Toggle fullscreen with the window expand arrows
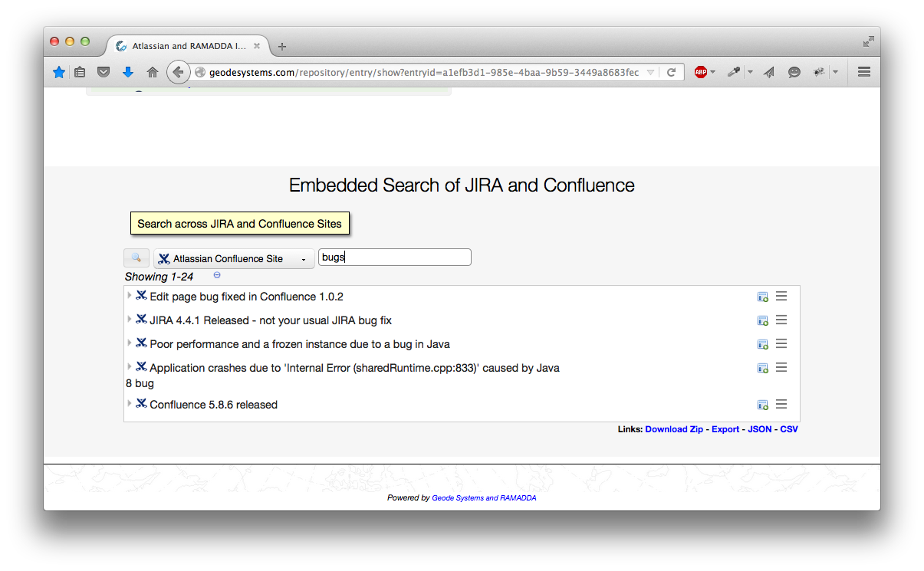The image size is (924, 571). (869, 41)
